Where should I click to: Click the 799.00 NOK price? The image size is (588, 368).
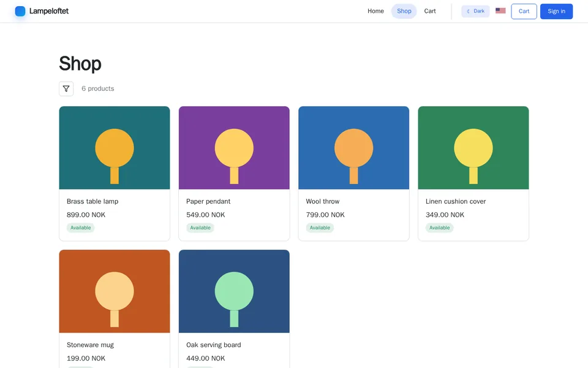[325, 215]
